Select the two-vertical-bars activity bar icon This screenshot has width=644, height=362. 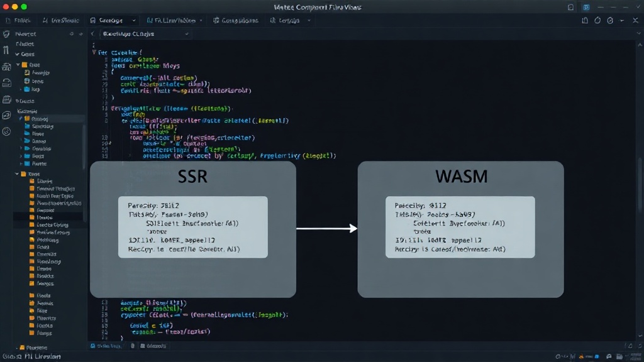(x=6, y=50)
